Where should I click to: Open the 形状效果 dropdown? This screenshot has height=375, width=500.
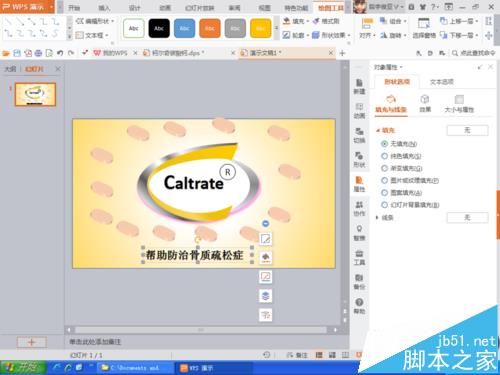332,35
